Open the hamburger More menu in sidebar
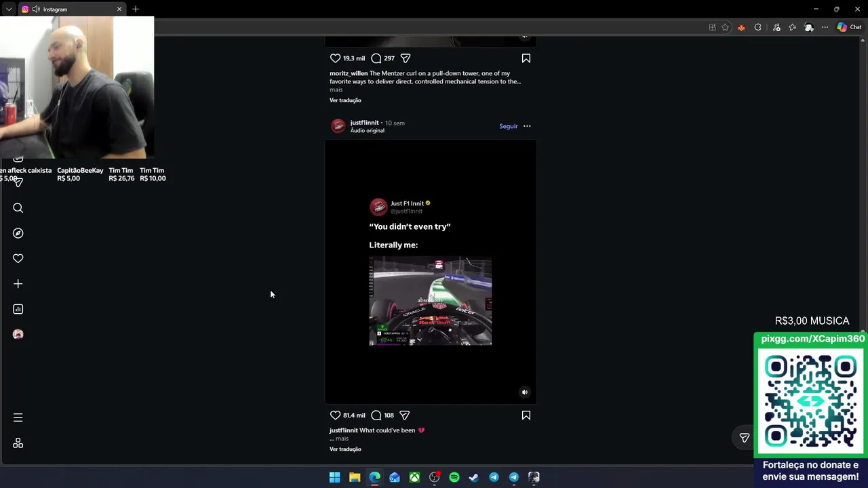This screenshot has height=488, width=868. 18,418
